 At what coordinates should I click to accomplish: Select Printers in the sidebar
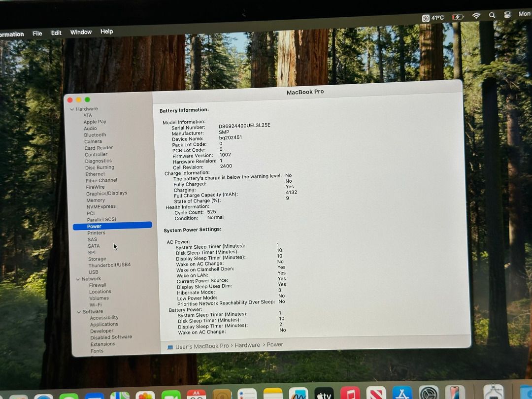coord(97,233)
